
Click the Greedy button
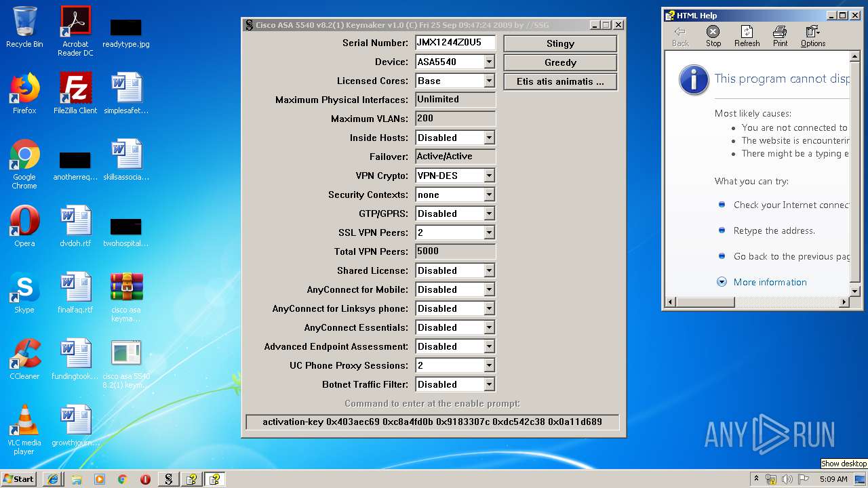[x=560, y=62]
